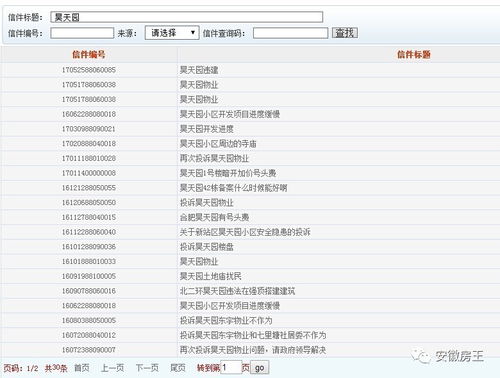Open the letter 投诉昊天园东宇物业不作为
The height and width of the screenshot is (378, 500).
[x=226, y=320]
